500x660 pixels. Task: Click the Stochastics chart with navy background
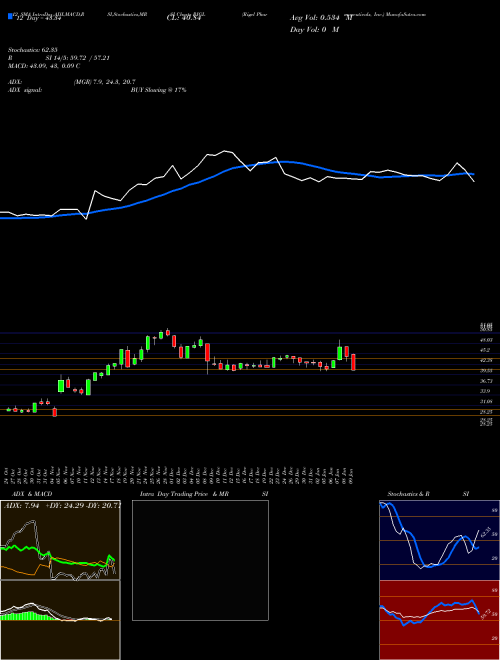[439, 540]
